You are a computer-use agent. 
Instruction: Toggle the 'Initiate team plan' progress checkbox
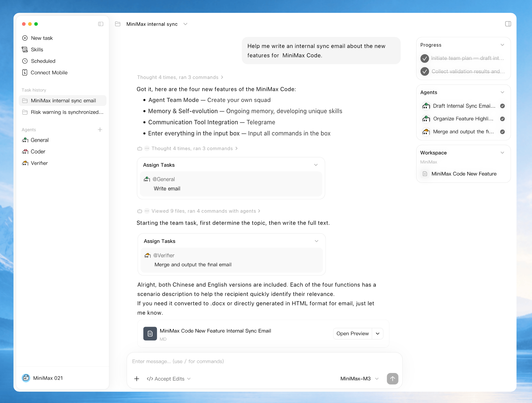point(425,58)
